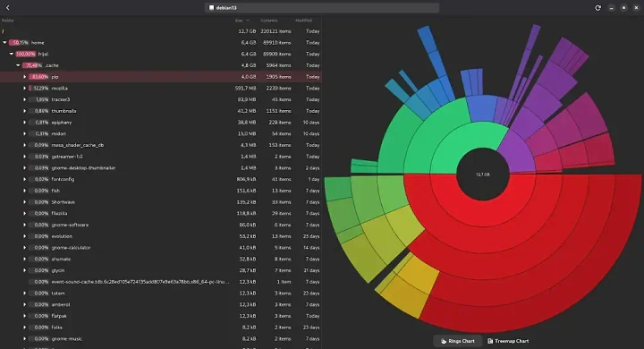
Task: Switch to the Treemap Chart view
Action: pyautogui.click(x=508, y=341)
